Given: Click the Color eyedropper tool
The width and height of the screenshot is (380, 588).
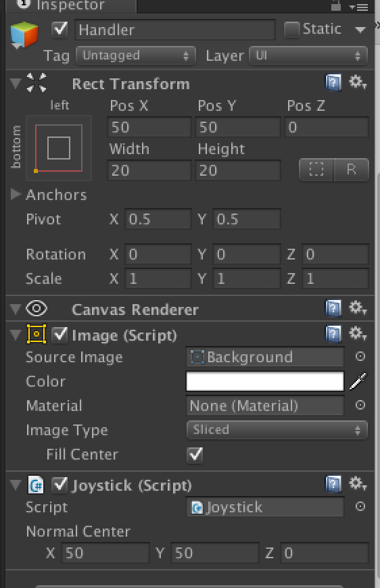Looking at the screenshot, I should click(358, 381).
